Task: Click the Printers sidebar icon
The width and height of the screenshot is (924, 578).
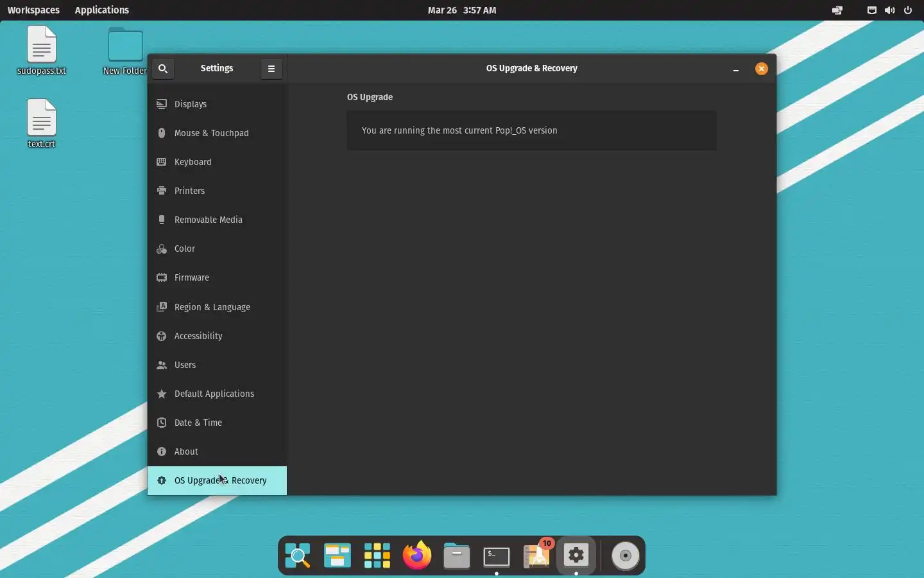Action: [162, 191]
